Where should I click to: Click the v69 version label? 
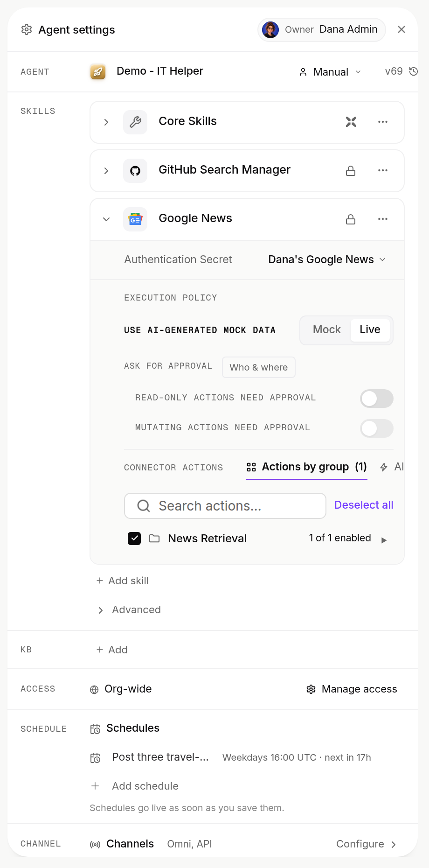pos(394,71)
